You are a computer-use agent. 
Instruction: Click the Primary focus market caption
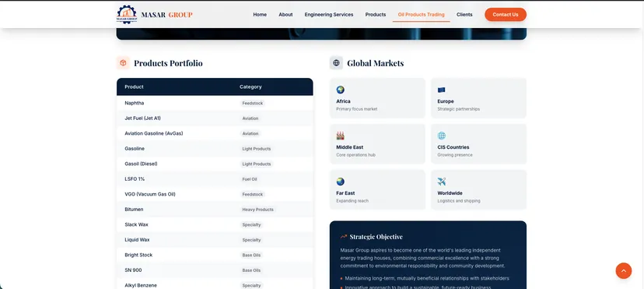356,109
